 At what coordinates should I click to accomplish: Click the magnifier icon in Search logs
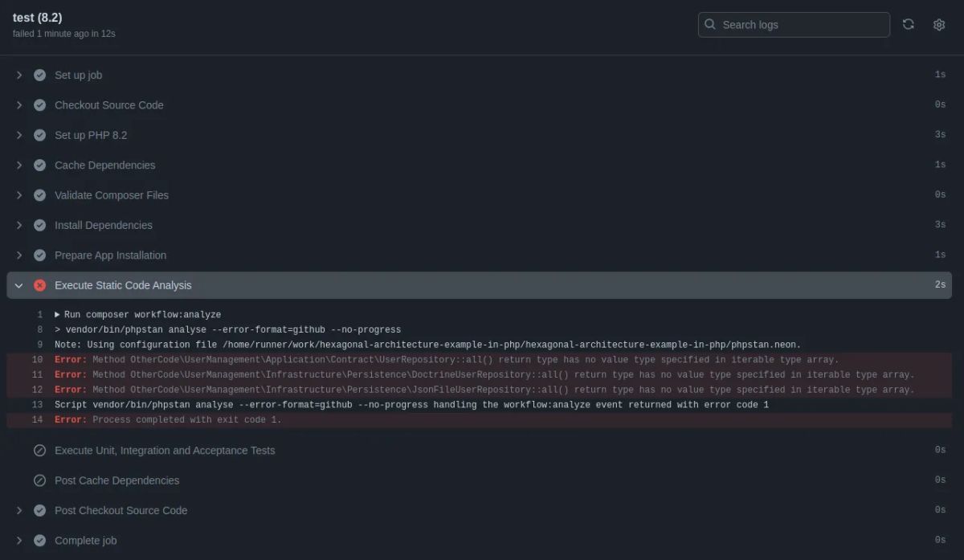tap(710, 24)
